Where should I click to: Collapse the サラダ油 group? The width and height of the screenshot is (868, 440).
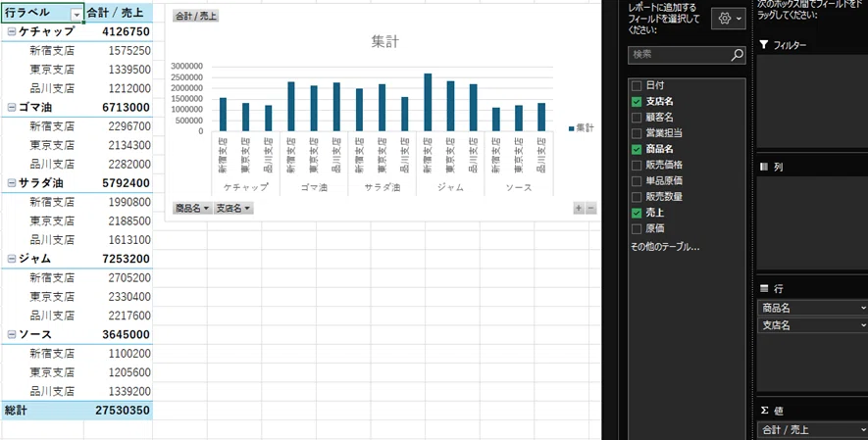coord(12,183)
